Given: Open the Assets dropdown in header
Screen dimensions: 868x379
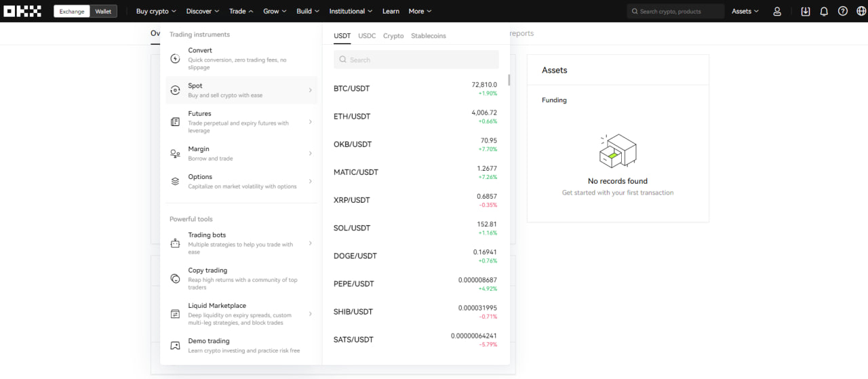Looking at the screenshot, I should (745, 12).
